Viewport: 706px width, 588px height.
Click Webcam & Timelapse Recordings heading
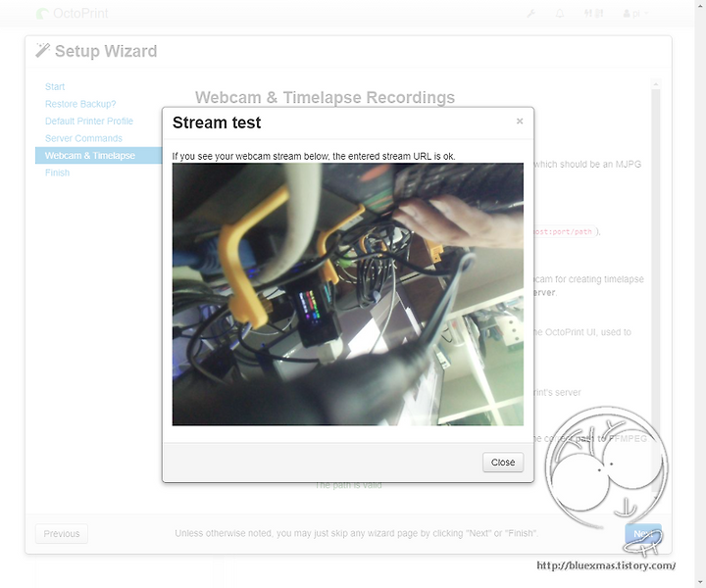coord(326,97)
